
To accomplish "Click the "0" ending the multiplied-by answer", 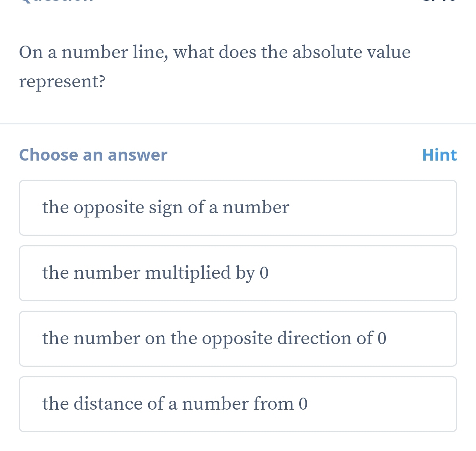I will click(x=264, y=273).
